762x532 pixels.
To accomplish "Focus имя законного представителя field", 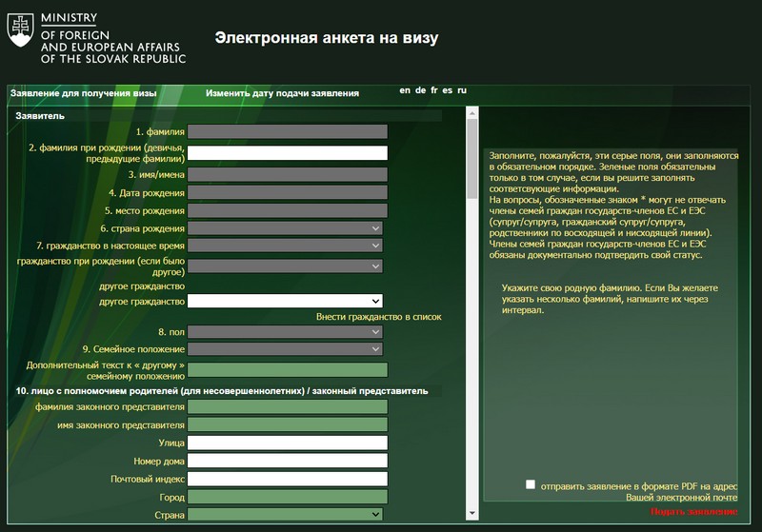I will click(288, 424).
